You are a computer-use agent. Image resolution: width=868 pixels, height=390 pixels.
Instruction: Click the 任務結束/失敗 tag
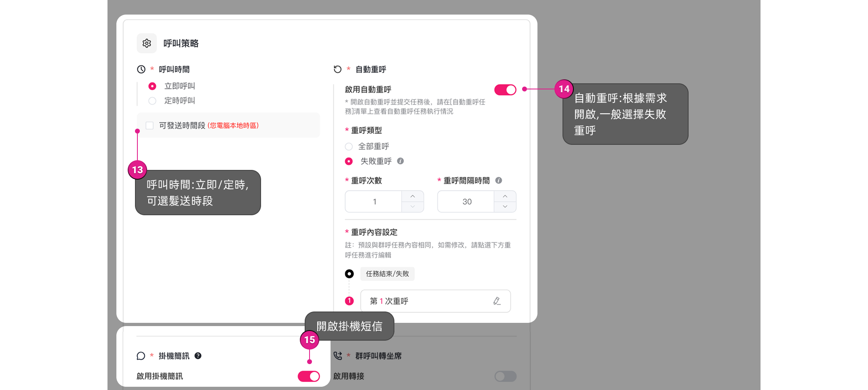387,274
